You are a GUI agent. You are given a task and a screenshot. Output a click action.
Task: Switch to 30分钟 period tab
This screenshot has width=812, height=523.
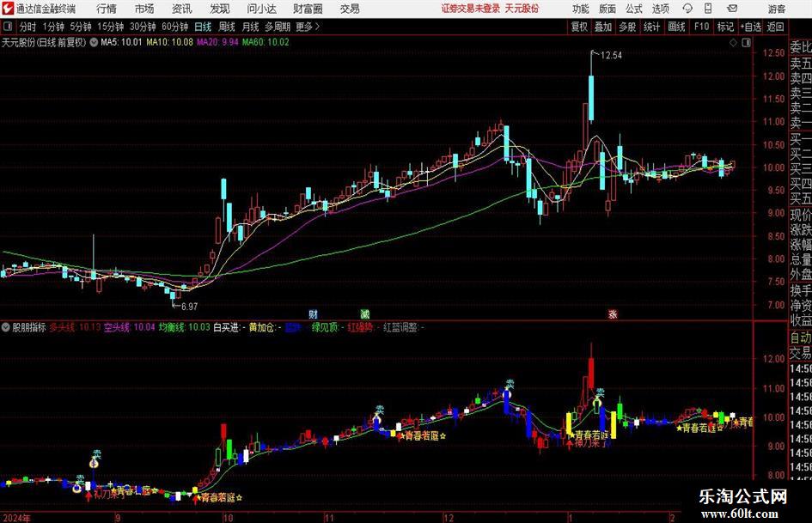tap(143, 27)
